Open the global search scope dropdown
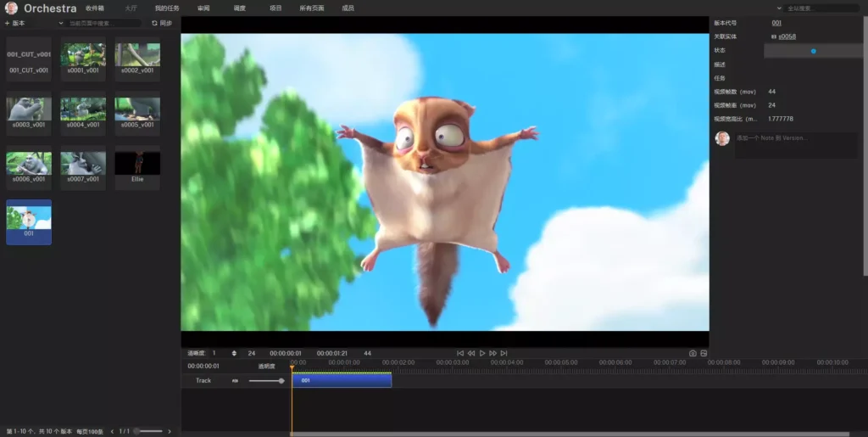This screenshot has height=437, width=868. 780,8
